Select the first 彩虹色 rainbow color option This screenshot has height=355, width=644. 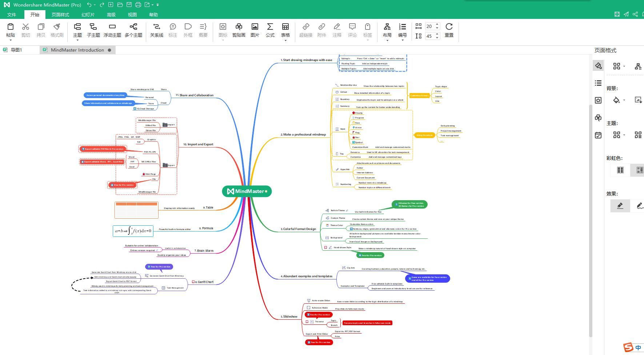click(620, 170)
